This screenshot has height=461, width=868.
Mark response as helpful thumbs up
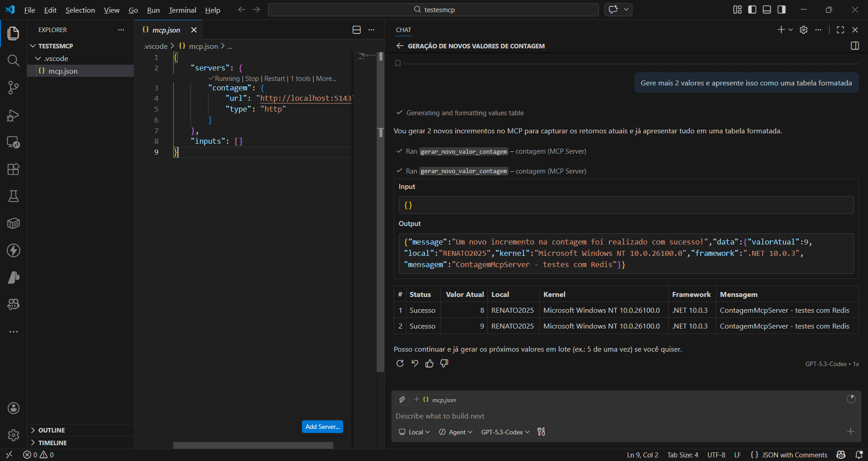(429, 363)
